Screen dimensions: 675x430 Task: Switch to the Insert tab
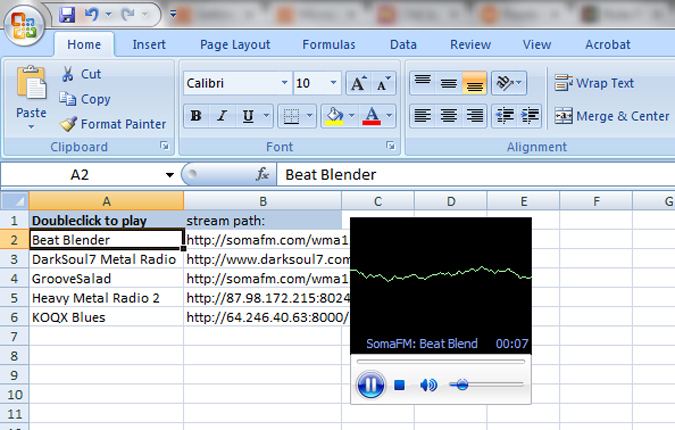pyautogui.click(x=149, y=44)
